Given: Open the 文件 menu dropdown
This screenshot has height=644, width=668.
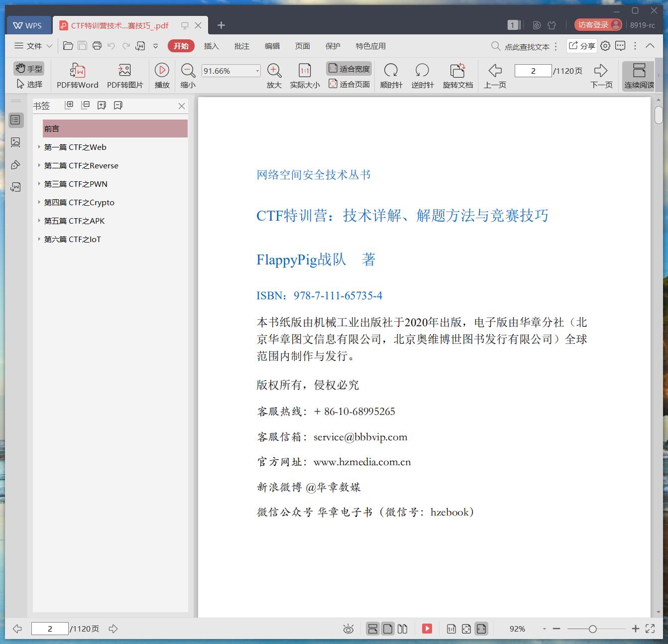Looking at the screenshot, I should point(33,46).
